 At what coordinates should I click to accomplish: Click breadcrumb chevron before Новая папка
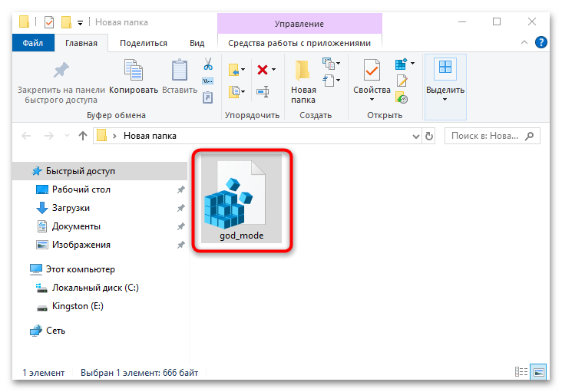(114, 136)
